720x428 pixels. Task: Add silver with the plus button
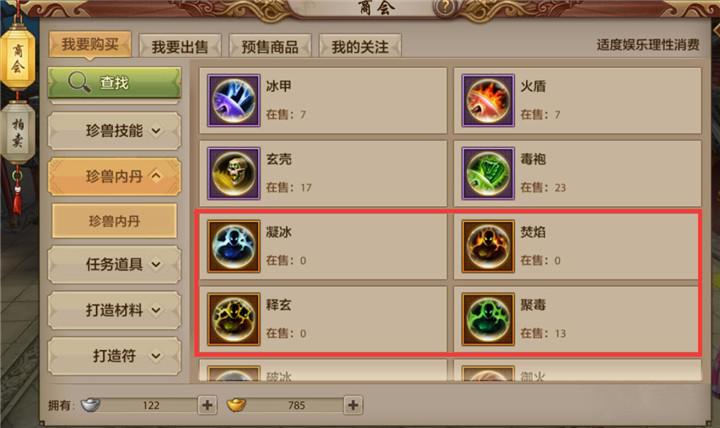(x=207, y=405)
